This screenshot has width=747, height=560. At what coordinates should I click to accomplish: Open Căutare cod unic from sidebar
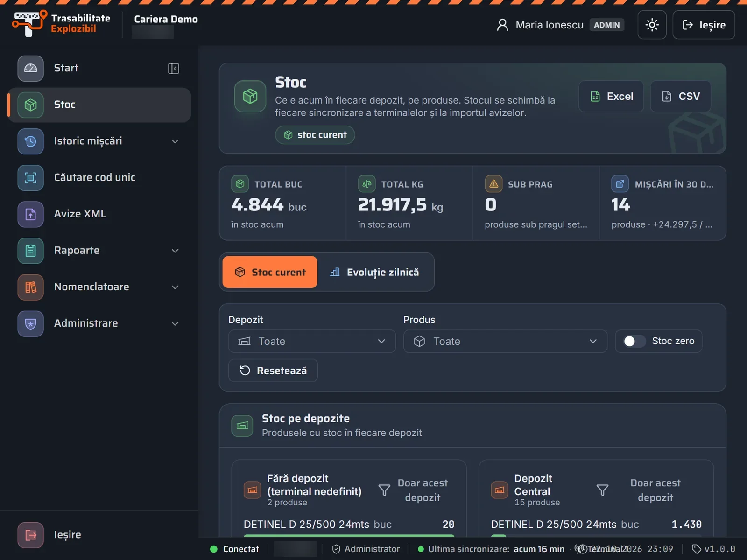[99, 177]
